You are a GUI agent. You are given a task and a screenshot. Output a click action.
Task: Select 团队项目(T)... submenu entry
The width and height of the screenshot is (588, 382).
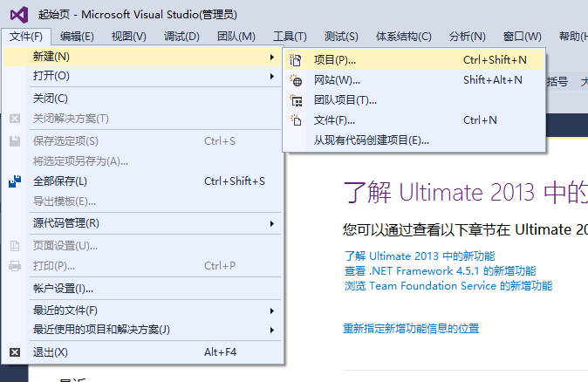coord(414,100)
